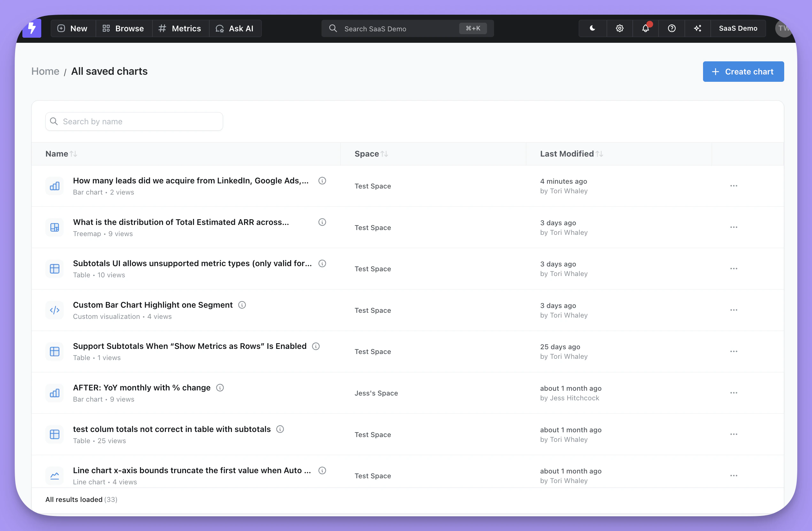Click info icon beside Custom Bar Chart Highlight
This screenshot has height=531, width=812.
pos(242,305)
